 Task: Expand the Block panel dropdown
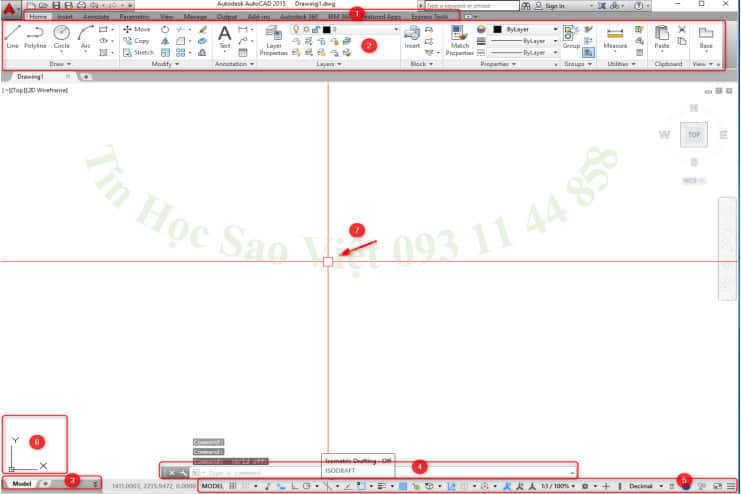click(422, 64)
